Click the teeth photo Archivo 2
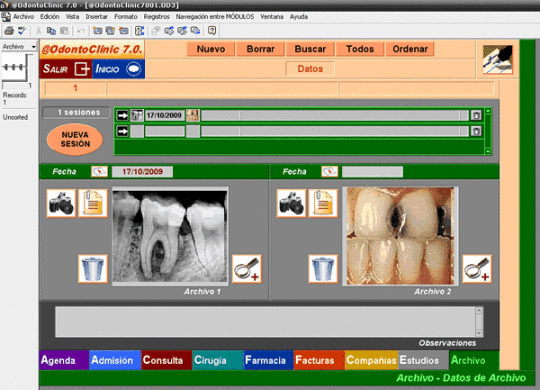540x390 pixels. (x=400, y=236)
